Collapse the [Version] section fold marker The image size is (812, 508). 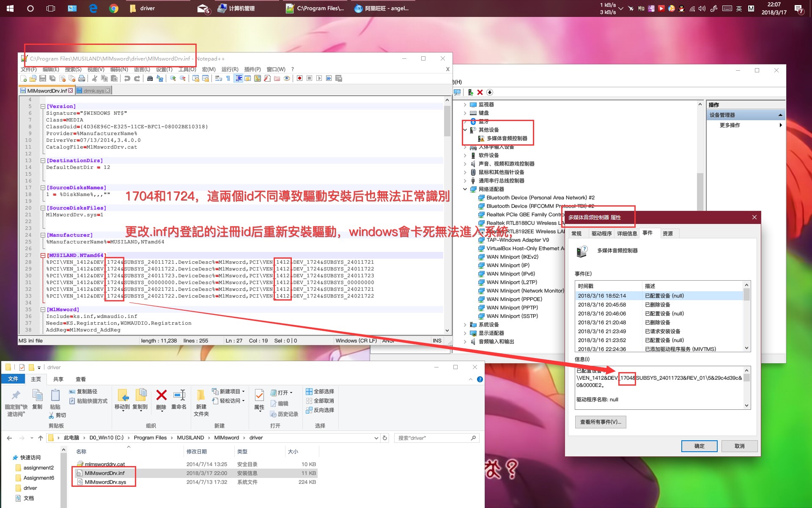43,107
